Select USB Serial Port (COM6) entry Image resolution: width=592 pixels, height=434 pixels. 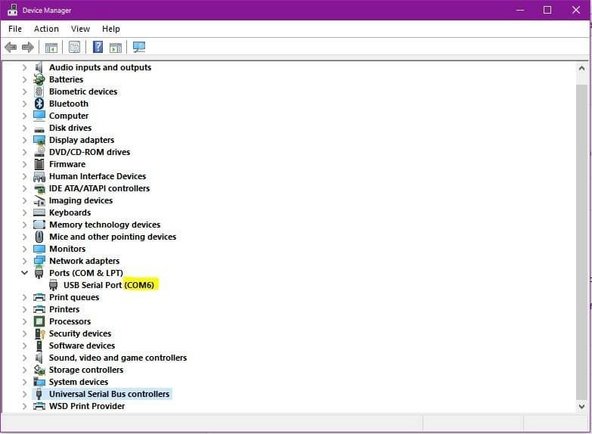coord(109,285)
